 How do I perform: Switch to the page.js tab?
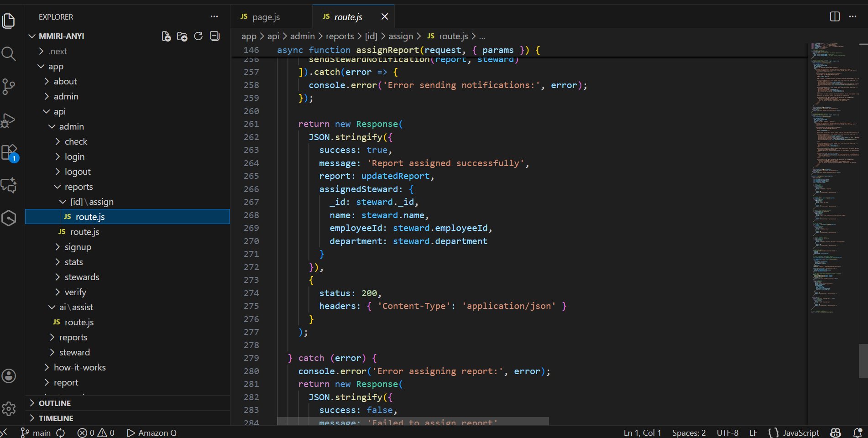tap(266, 17)
